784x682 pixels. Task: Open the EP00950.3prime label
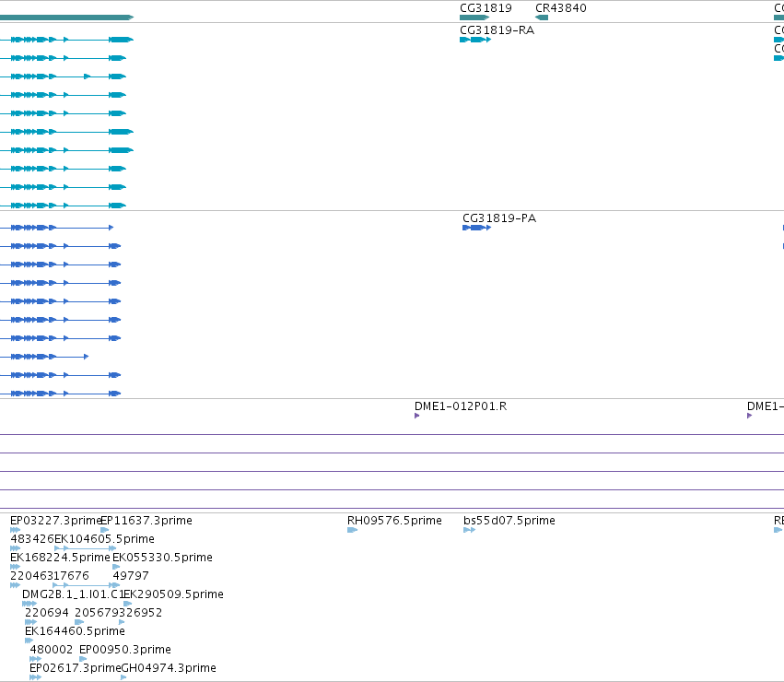125,650
